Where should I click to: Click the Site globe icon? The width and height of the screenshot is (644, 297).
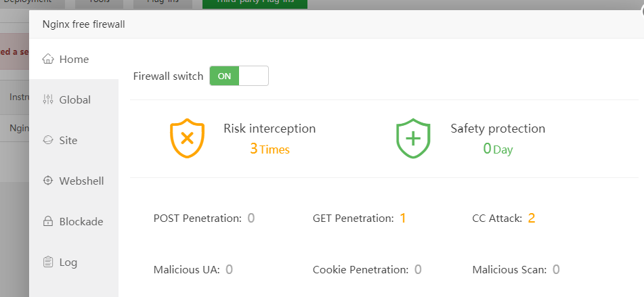47,141
